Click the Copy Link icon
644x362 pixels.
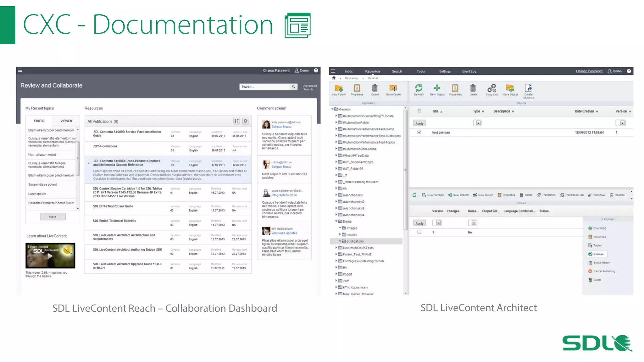[492, 88]
